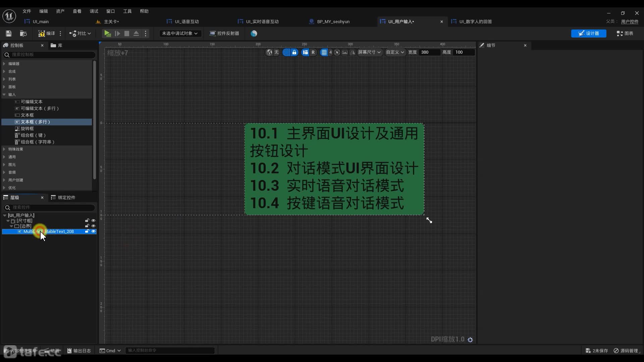Image resolution: width=644 pixels, height=362 pixels.
Task: Open the 资产 menu
Action: pos(60,11)
